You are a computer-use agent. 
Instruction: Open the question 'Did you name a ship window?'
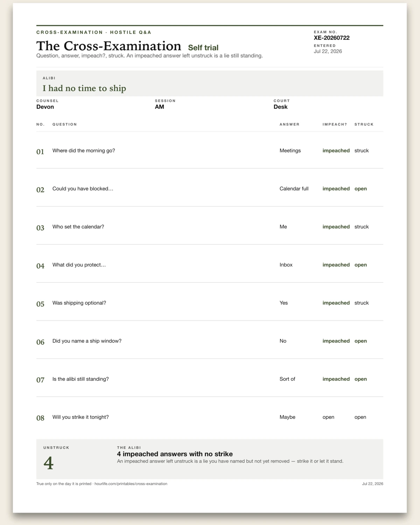coord(87,341)
